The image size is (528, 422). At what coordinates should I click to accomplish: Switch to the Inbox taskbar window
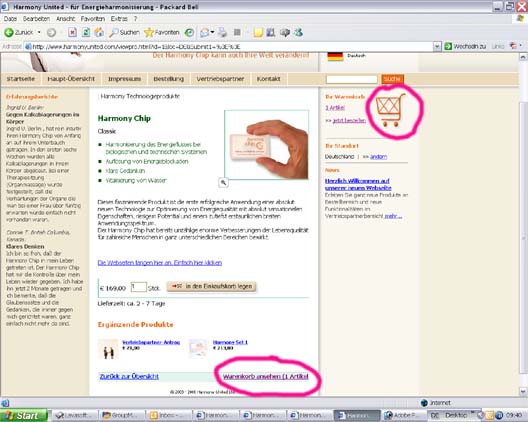point(169,416)
